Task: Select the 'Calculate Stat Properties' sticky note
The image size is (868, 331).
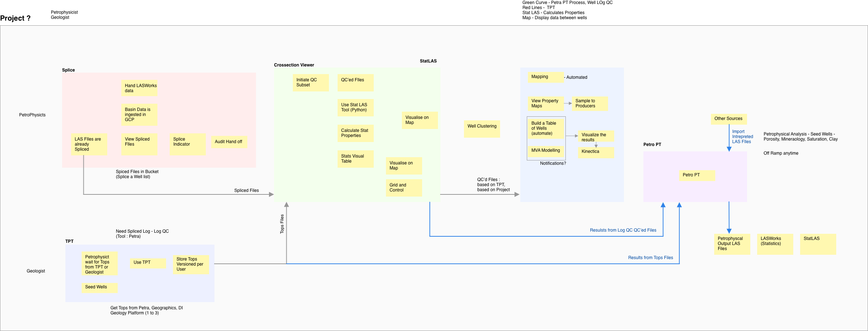Action: coord(355,133)
